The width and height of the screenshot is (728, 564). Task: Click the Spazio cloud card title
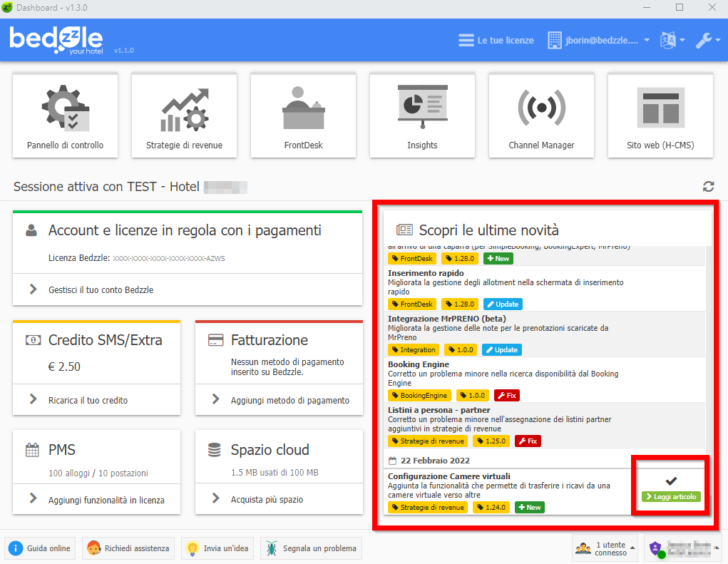270,450
